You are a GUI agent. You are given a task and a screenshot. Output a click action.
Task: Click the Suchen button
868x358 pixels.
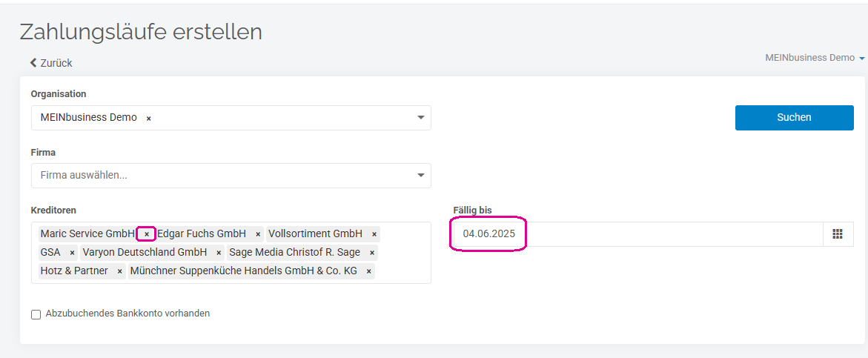[794, 117]
